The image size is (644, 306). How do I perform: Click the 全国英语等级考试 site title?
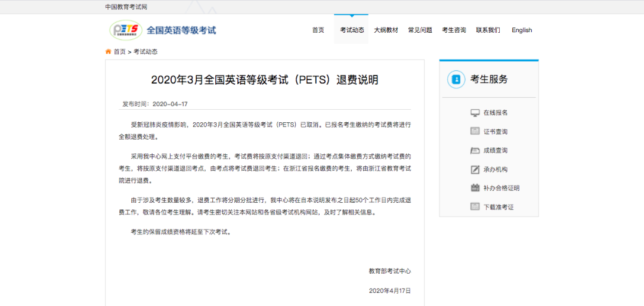coord(181,30)
